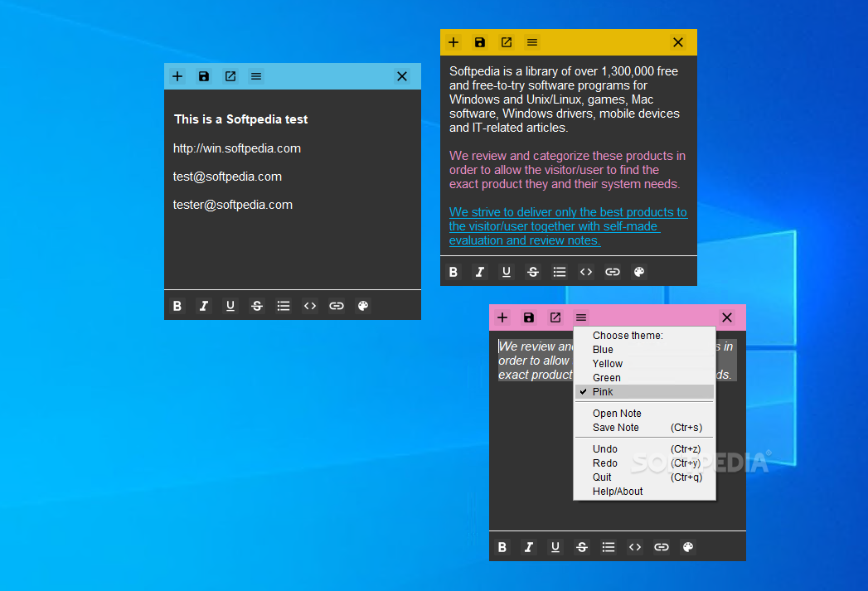Open color palette in the blue note
This screenshot has height=591, width=868.
click(x=363, y=306)
